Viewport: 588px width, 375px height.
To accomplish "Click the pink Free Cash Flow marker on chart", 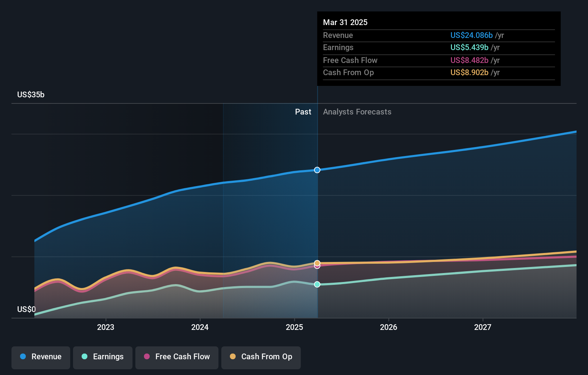I will coord(317,267).
